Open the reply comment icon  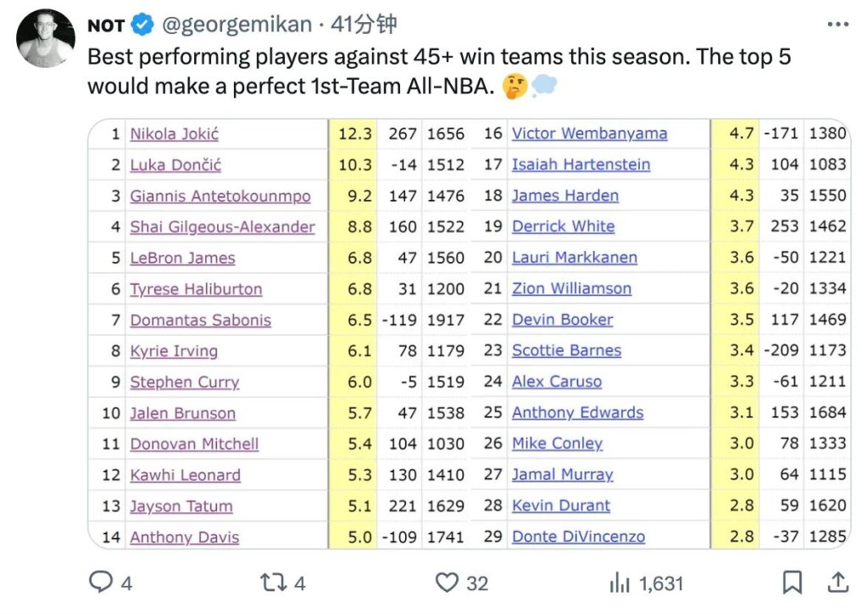[101, 582]
